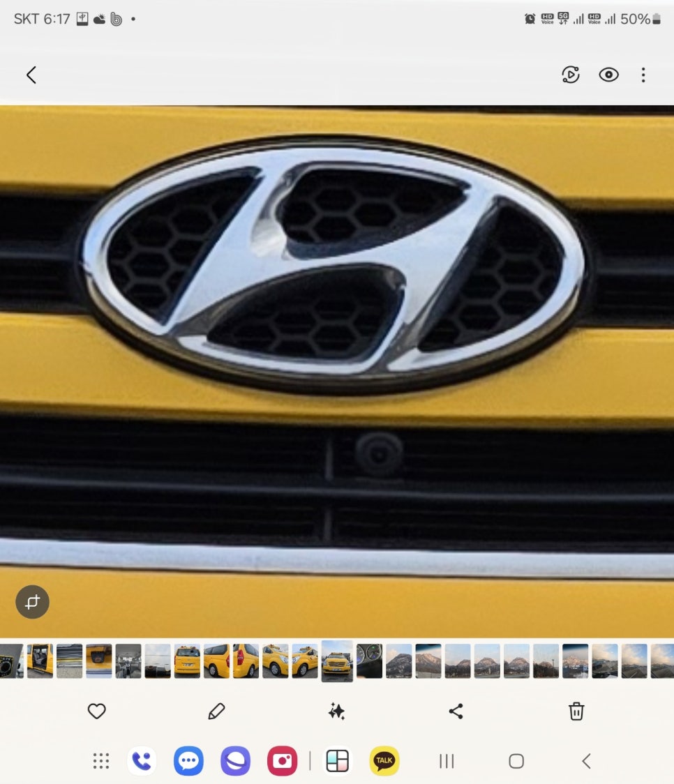Launch the red Camera app icon
Viewport: 674px width, 784px height.
283,761
